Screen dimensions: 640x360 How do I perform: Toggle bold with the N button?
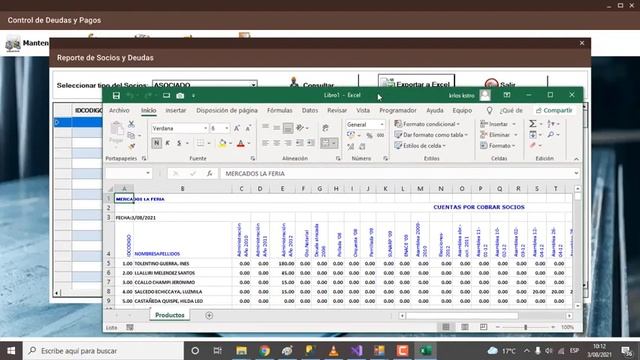coord(156,143)
